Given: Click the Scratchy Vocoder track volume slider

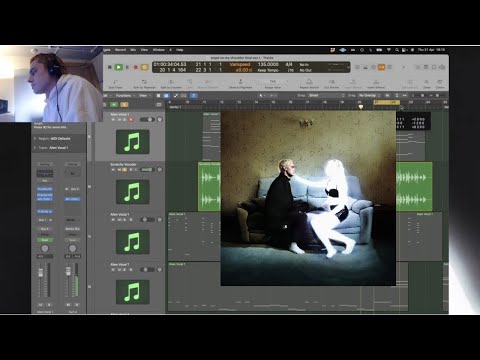Looking at the screenshot, I should (147, 170).
